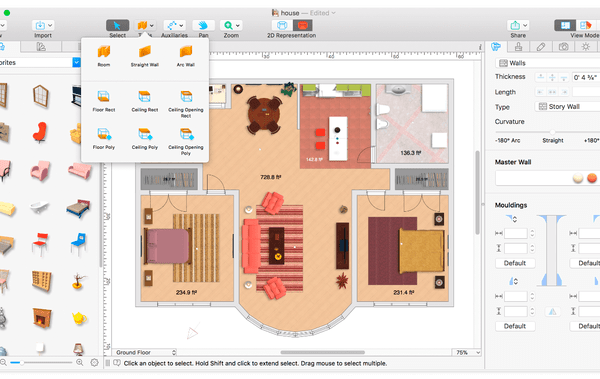The height and width of the screenshot is (379, 600).
Task: Click the lower-left moulding Default button
Action: pyautogui.click(x=515, y=326)
